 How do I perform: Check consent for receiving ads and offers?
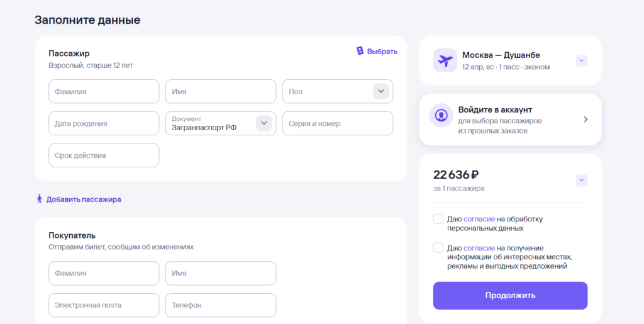(438, 248)
